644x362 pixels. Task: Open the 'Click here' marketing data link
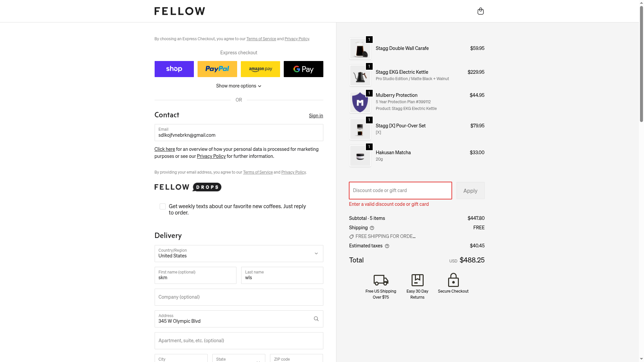(164, 149)
